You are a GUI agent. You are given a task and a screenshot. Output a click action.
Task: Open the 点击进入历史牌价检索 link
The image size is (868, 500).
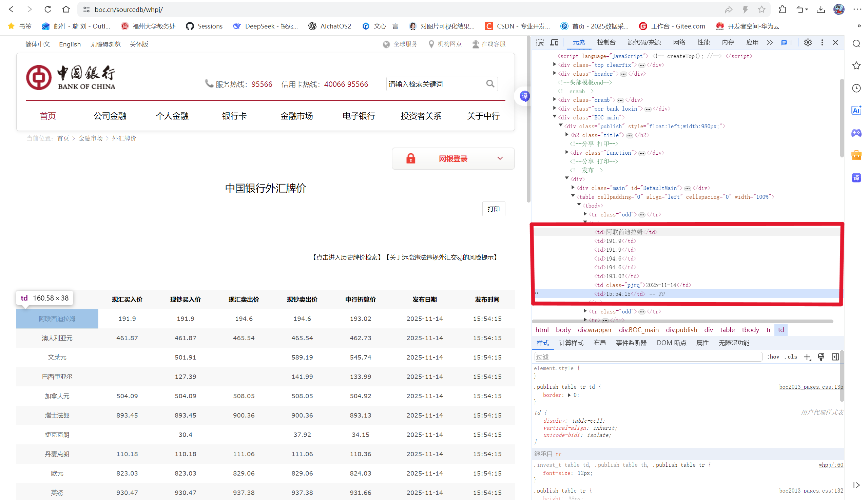347,257
